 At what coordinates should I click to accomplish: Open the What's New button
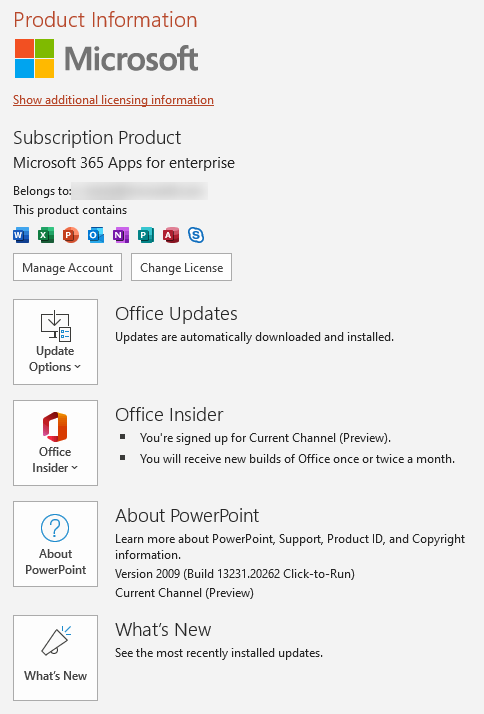pyautogui.click(x=56, y=658)
